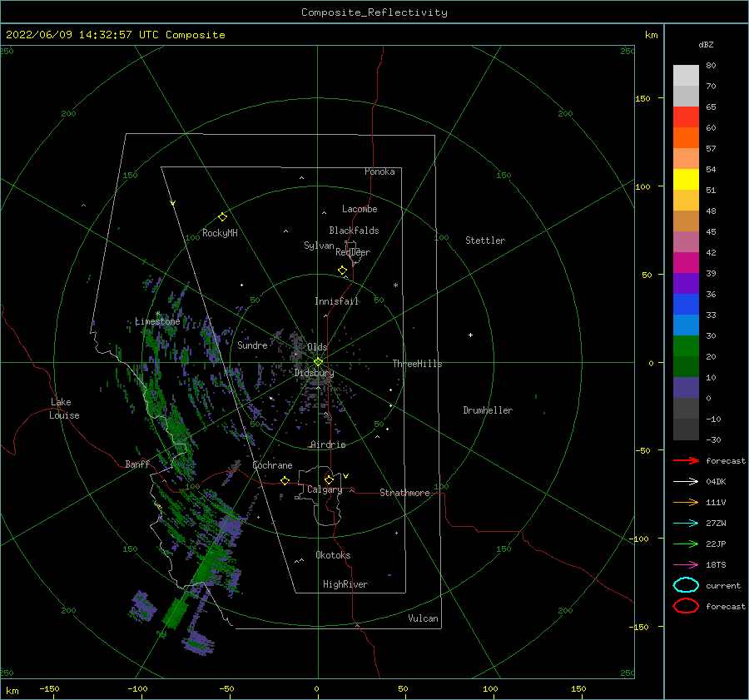
Task: Select the slate purple 10-0 dBZ swatch
Action: tap(686, 388)
